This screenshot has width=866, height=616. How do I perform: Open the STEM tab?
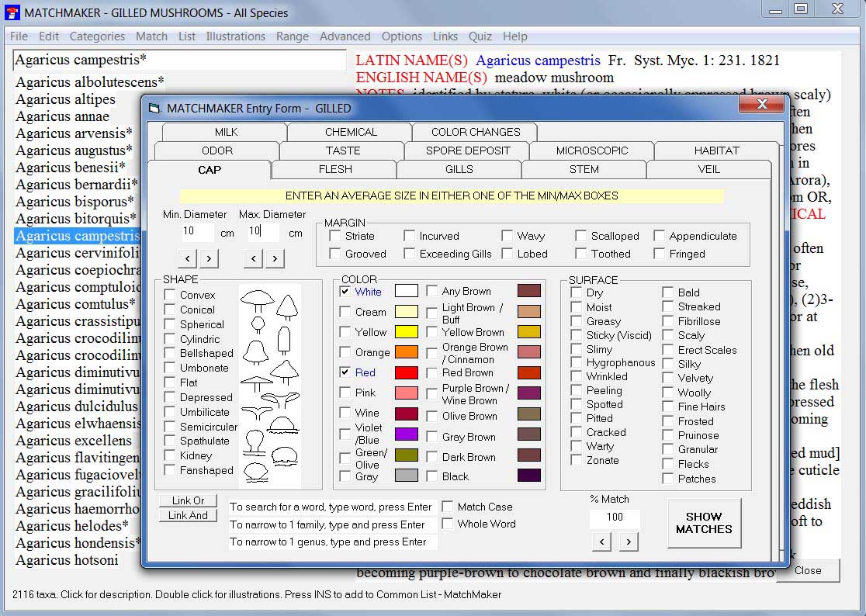click(x=584, y=169)
